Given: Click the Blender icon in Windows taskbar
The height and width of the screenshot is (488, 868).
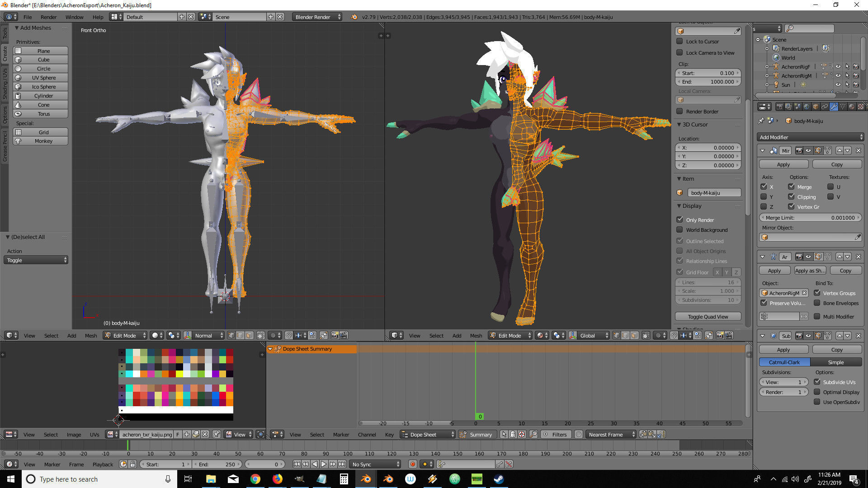Looking at the screenshot, I should 366,479.
